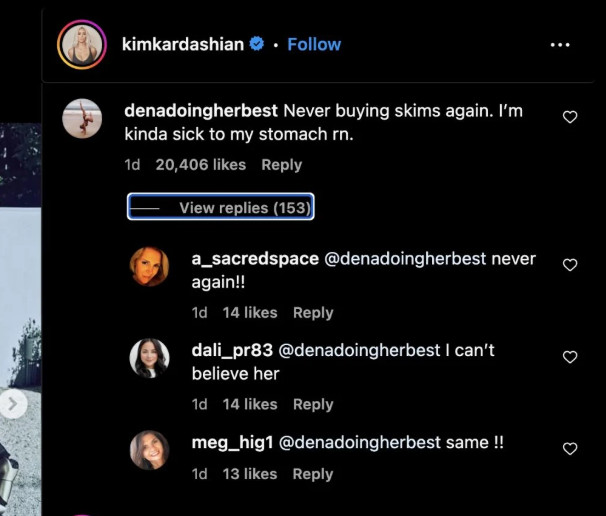Screen dimensions: 606x516
Task: Like the dali_pr83 reply with heart
Action: pyautogui.click(x=570, y=357)
